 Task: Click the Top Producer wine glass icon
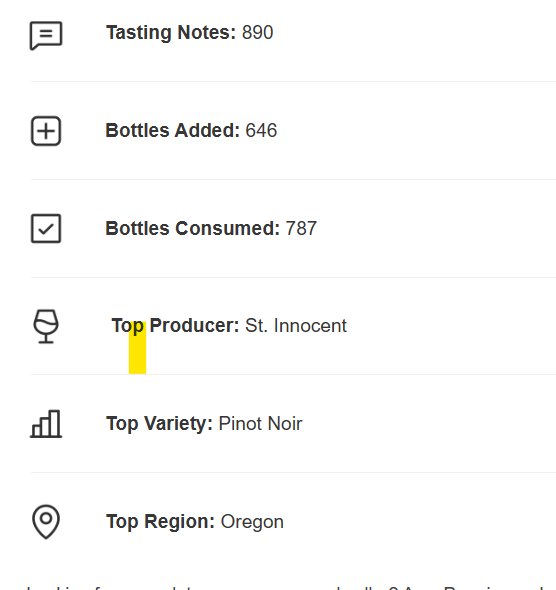[46, 326]
